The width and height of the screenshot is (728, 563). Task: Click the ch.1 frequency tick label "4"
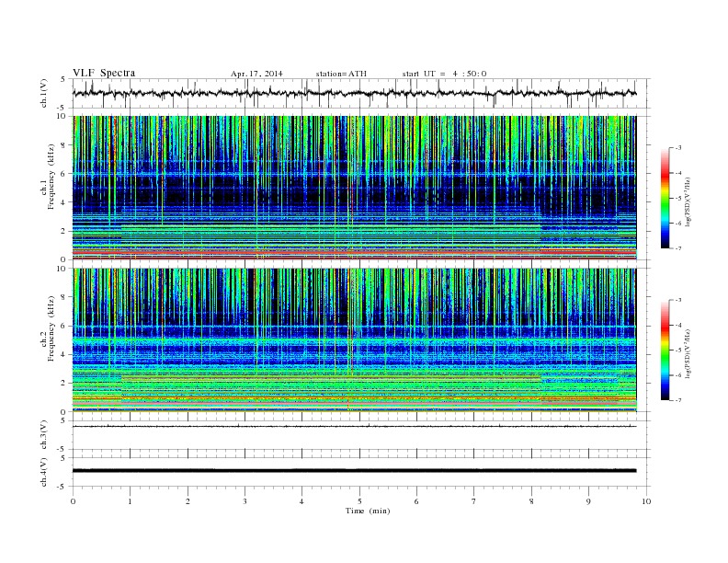(63, 202)
